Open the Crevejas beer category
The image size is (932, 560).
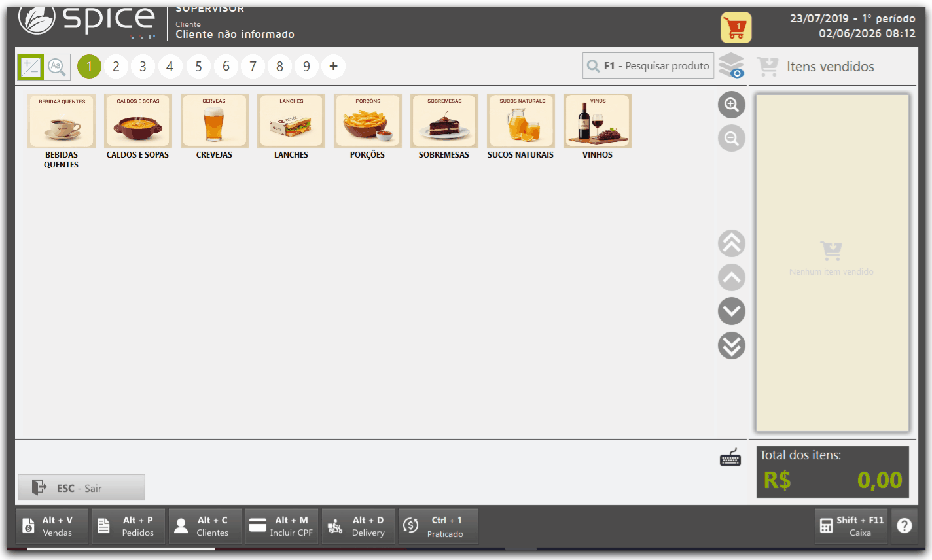[215, 127]
